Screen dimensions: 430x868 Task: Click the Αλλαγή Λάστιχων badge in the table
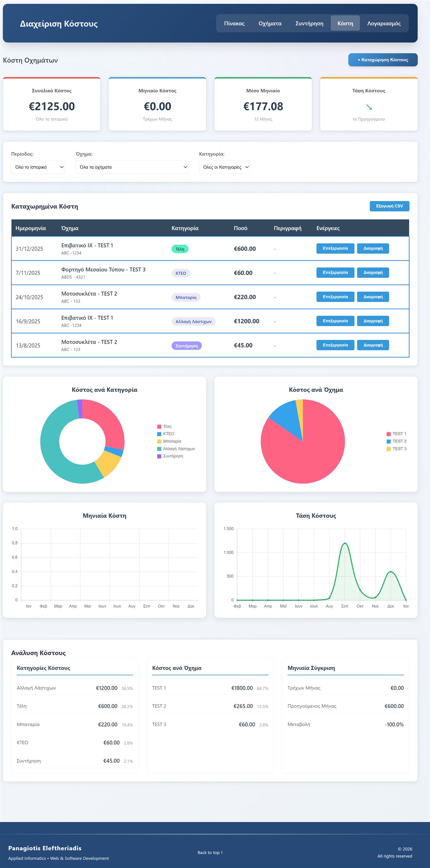[x=193, y=322]
